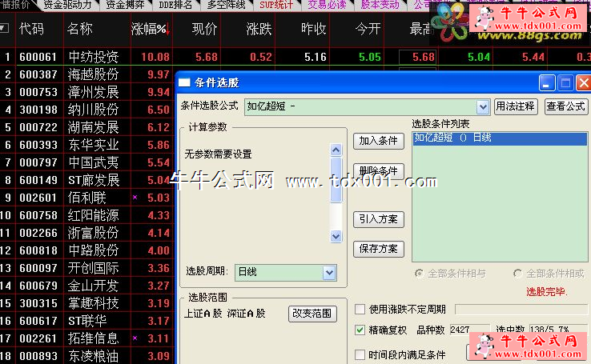Screen dimensions: 591x364
Task: Open the 股本变动 tab
Action: pos(380,5)
